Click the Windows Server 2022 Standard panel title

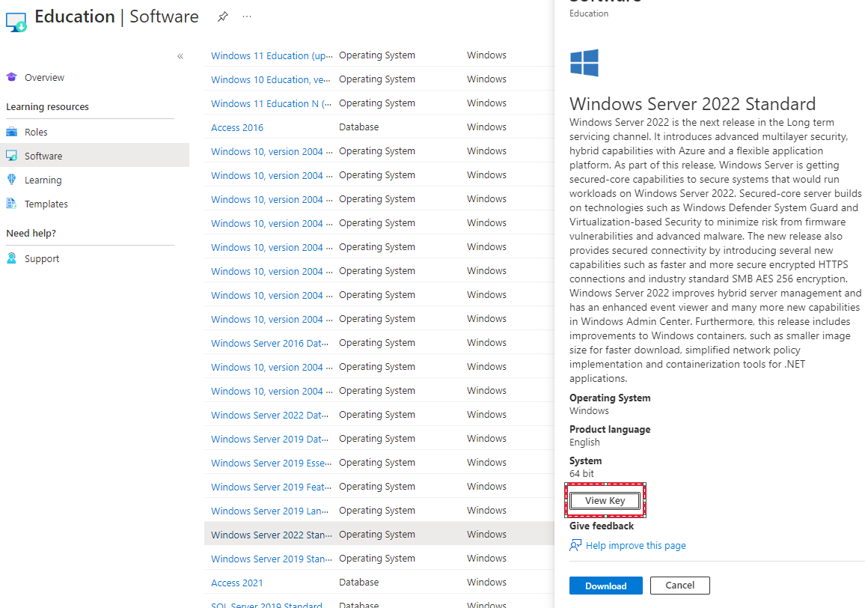point(692,103)
